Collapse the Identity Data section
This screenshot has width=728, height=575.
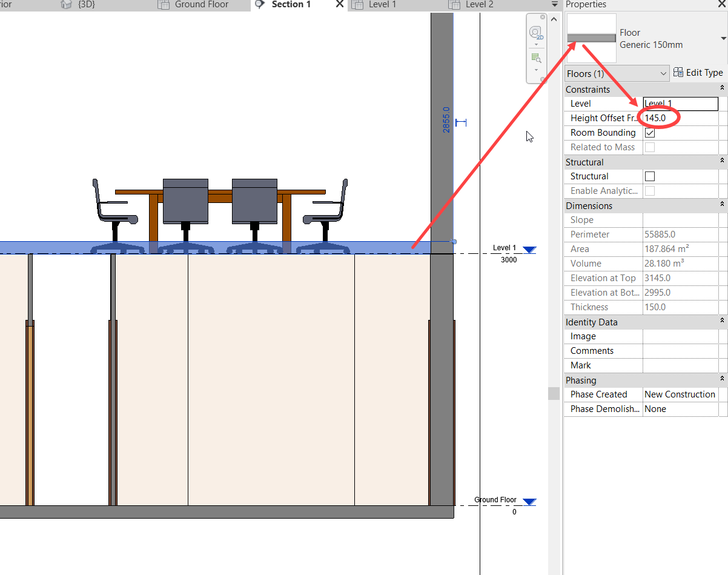[x=722, y=322]
